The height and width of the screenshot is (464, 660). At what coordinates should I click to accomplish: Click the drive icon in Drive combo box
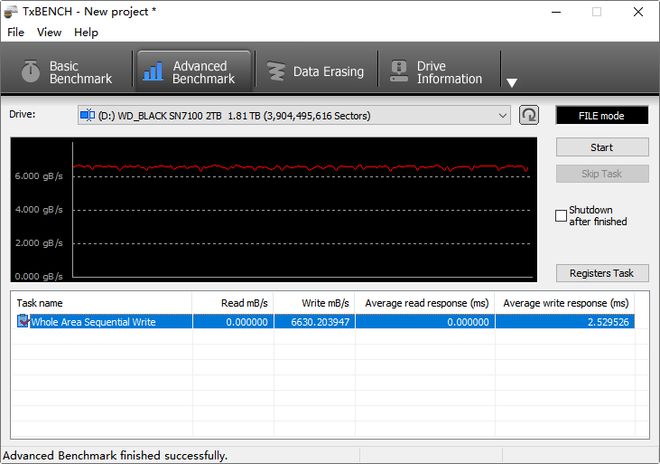click(87, 115)
